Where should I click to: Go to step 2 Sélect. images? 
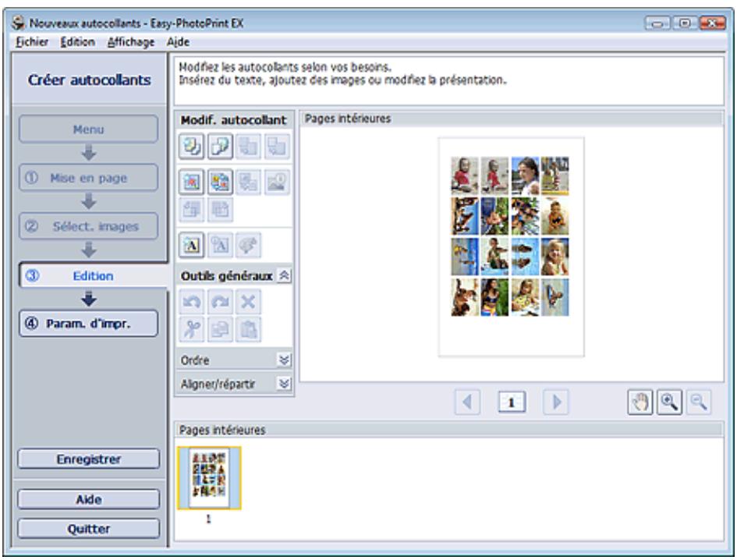pos(88,226)
